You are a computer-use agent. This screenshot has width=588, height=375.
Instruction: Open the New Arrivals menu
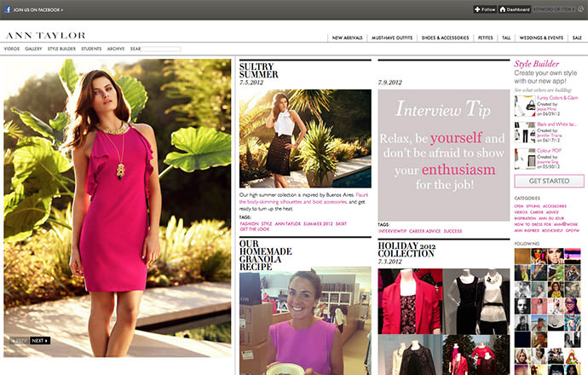tap(349, 37)
